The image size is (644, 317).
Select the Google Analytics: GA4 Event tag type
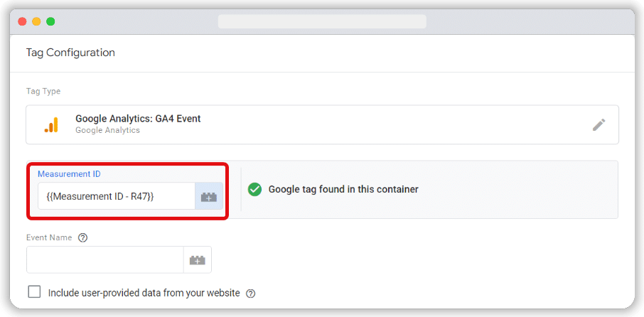323,124
